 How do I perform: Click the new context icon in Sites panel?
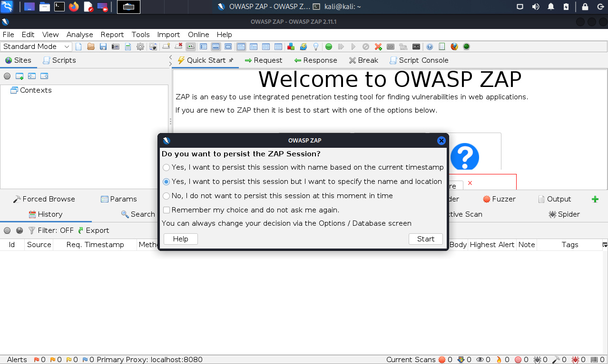coord(20,76)
